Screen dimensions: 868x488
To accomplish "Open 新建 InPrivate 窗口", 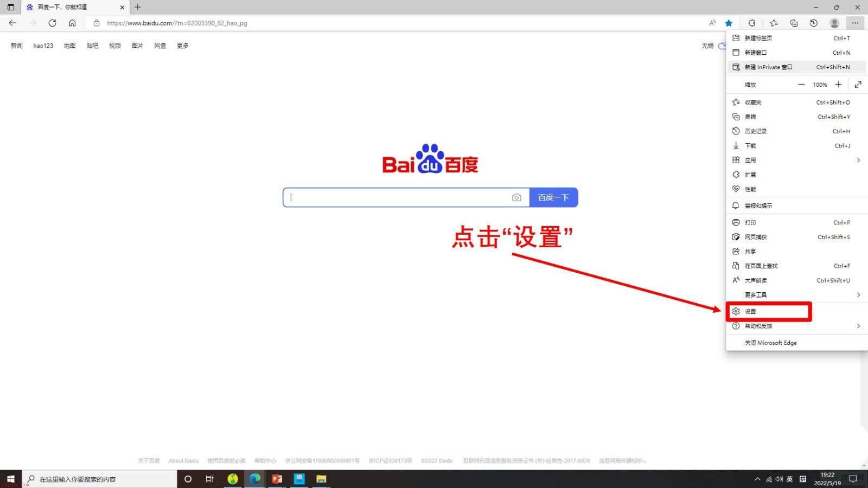I will pos(796,67).
